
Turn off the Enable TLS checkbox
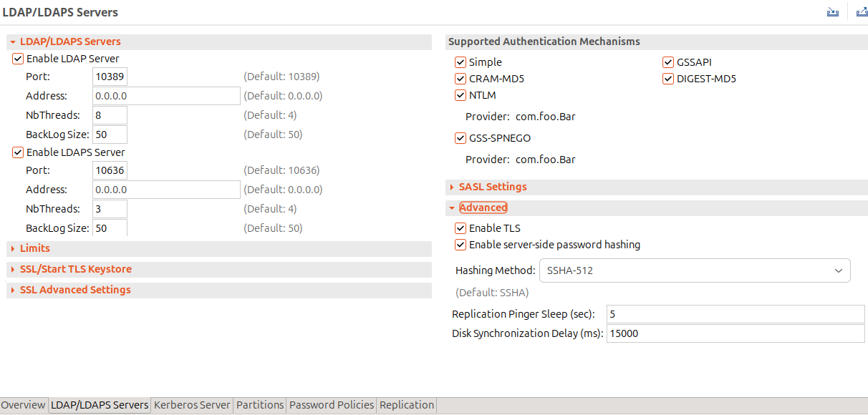pyautogui.click(x=460, y=228)
